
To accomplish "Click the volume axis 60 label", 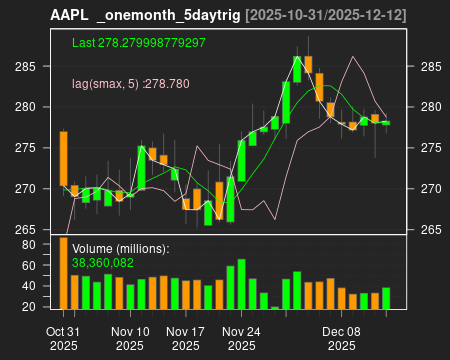I will (29, 266).
